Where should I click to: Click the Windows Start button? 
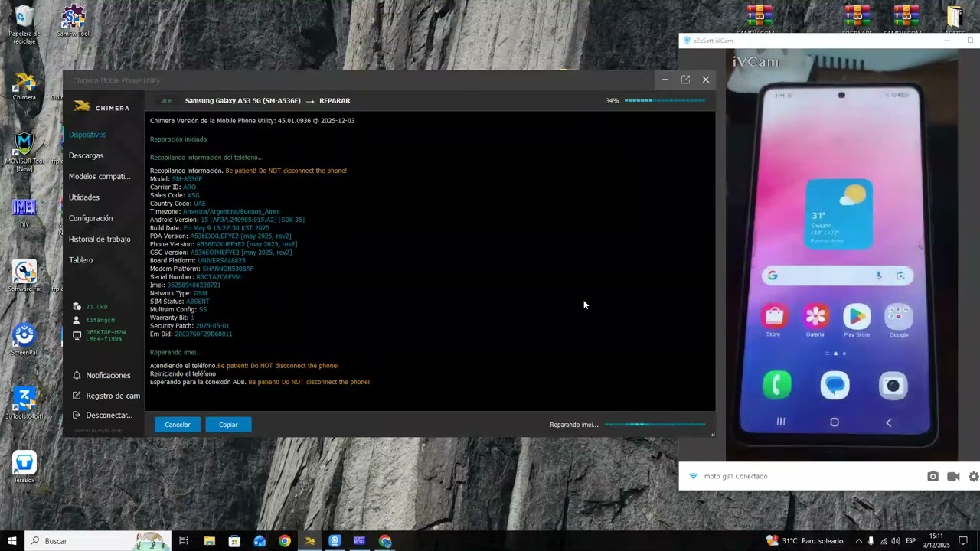click(x=12, y=541)
